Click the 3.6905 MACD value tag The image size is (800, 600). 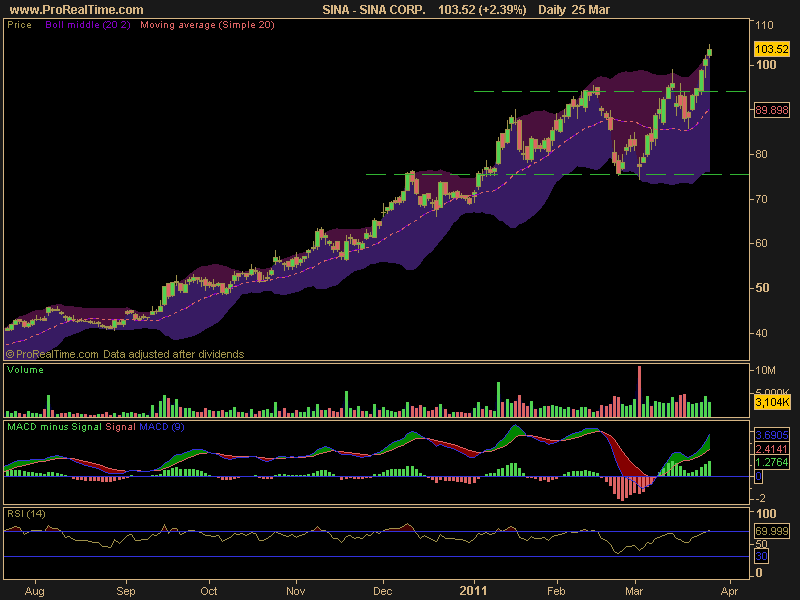pos(771,435)
